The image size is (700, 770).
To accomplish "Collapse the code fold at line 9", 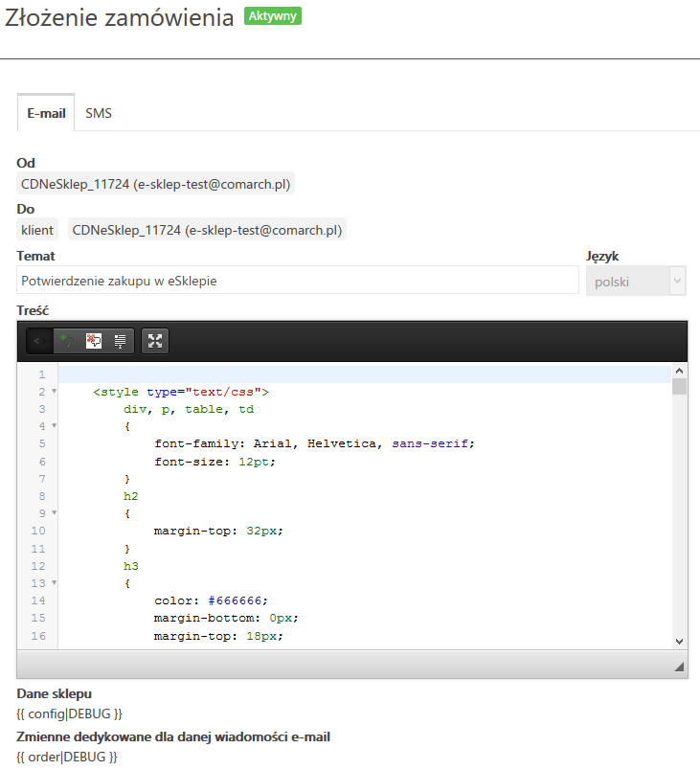I will (x=55, y=512).
